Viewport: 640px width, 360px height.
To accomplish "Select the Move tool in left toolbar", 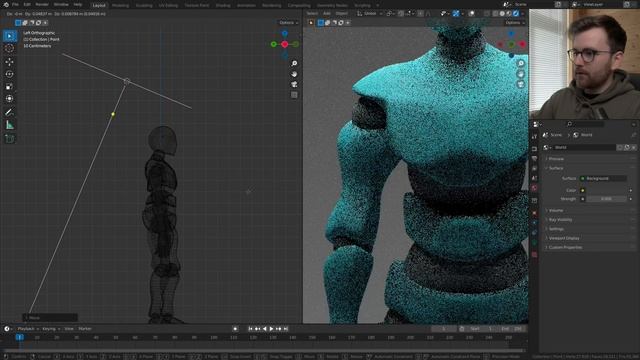I will click(x=9, y=62).
